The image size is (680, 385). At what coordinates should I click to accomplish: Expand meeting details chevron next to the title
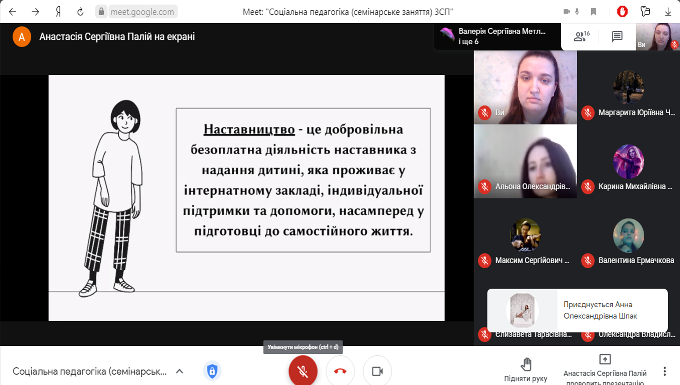180,371
